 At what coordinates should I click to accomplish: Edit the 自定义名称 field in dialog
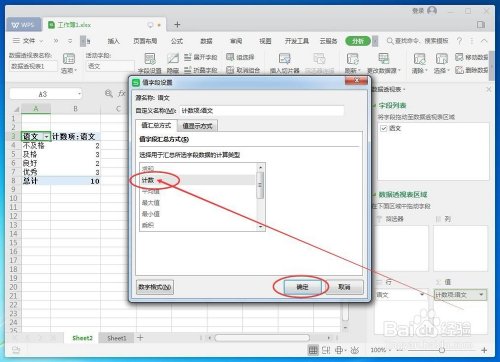(x=262, y=110)
